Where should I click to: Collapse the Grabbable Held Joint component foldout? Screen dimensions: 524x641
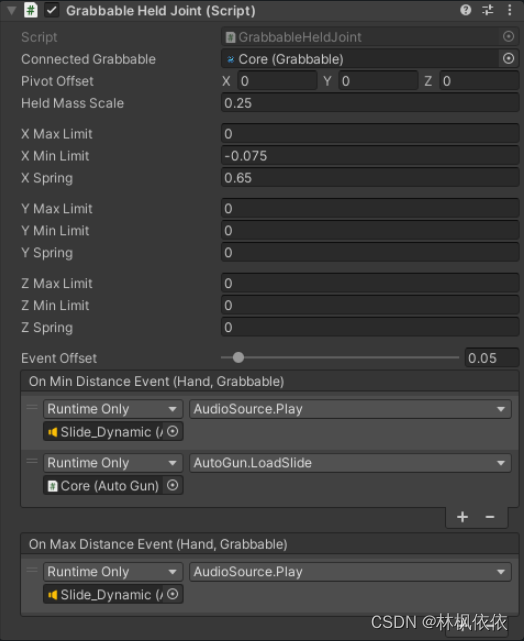point(11,10)
